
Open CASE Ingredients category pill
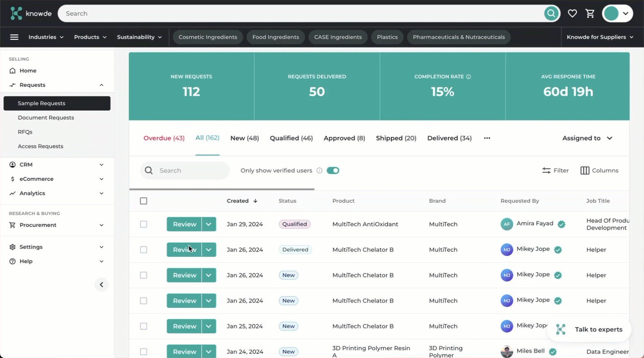pyautogui.click(x=338, y=37)
